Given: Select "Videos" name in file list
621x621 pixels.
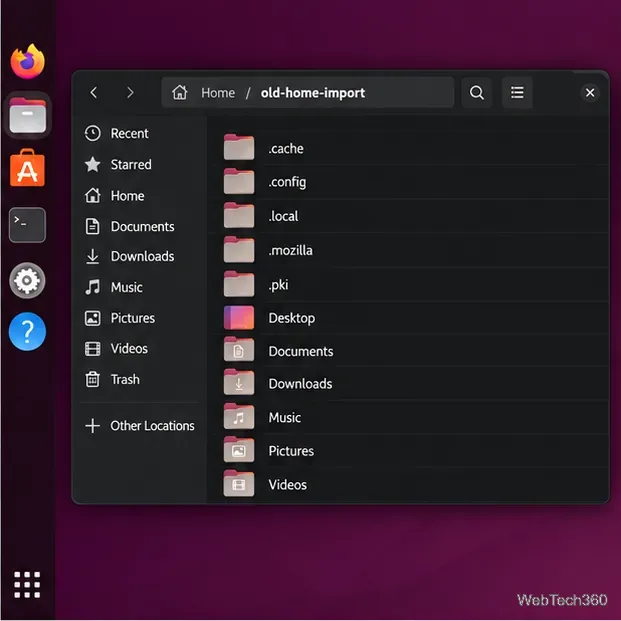Looking at the screenshot, I should point(288,485).
